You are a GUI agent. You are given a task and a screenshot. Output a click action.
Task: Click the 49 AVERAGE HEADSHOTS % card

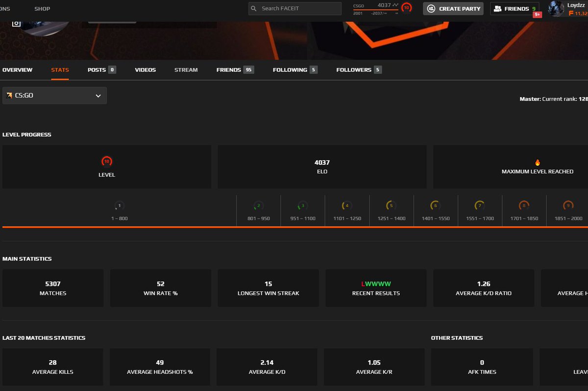point(160,367)
